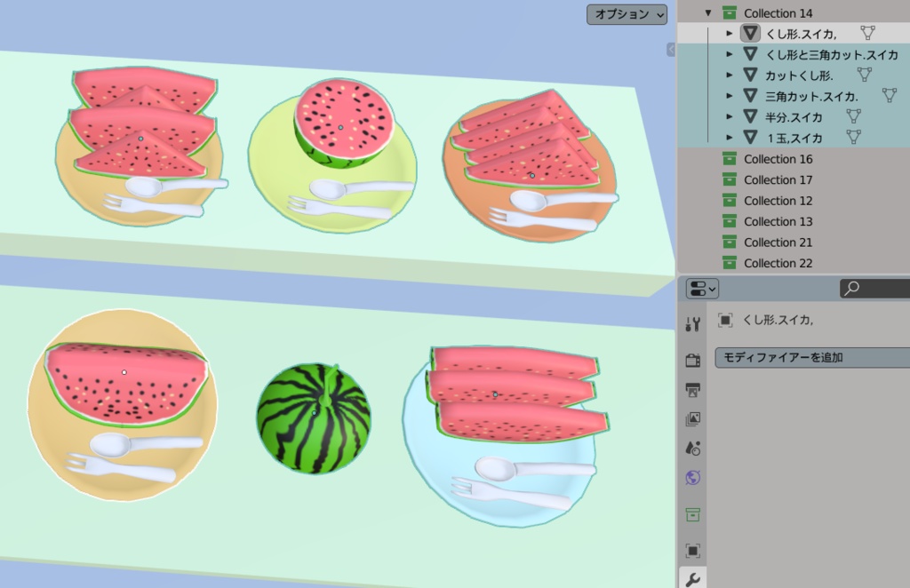Click mesh data icon beside 半分.スイカ
Viewport: 910px width, 588px height.
pyautogui.click(x=853, y=116)
